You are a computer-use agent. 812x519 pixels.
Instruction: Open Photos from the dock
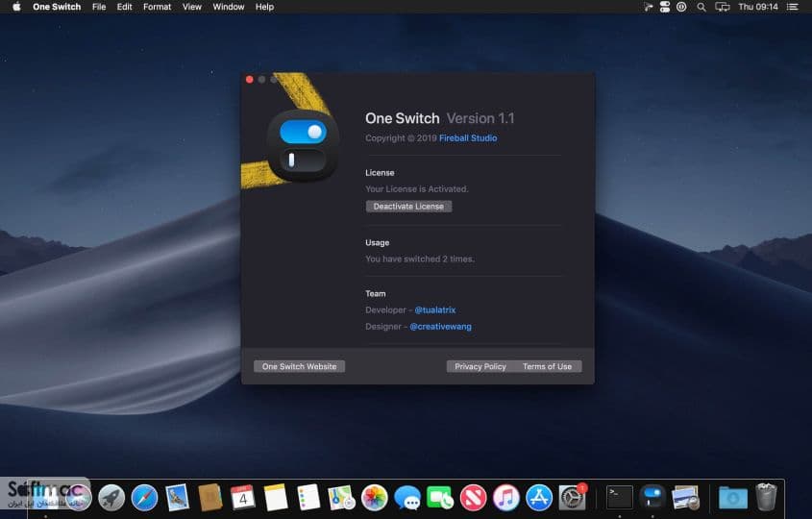[375, 498]
